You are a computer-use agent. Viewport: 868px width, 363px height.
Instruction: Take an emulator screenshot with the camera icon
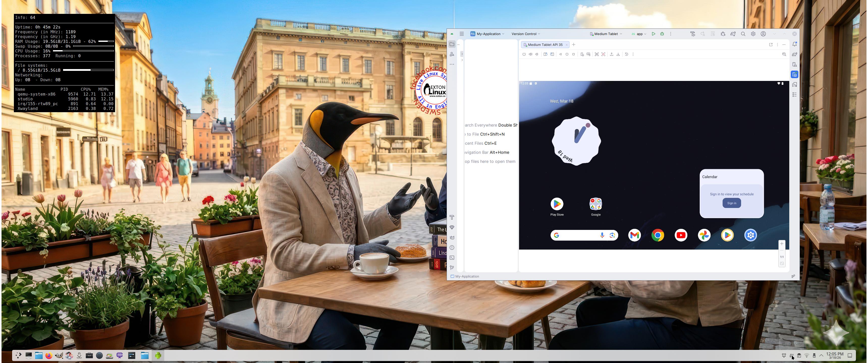[x=596, y=54]
